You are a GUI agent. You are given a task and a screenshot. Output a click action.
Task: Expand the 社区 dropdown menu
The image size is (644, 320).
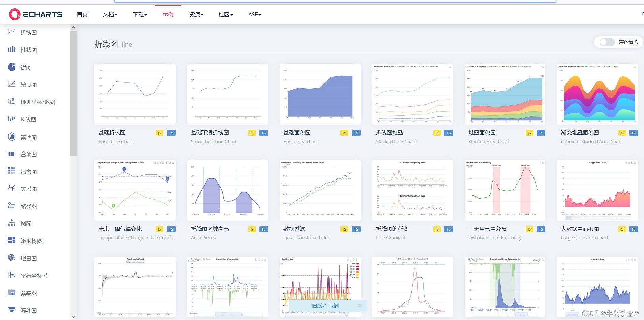[226, 14]
